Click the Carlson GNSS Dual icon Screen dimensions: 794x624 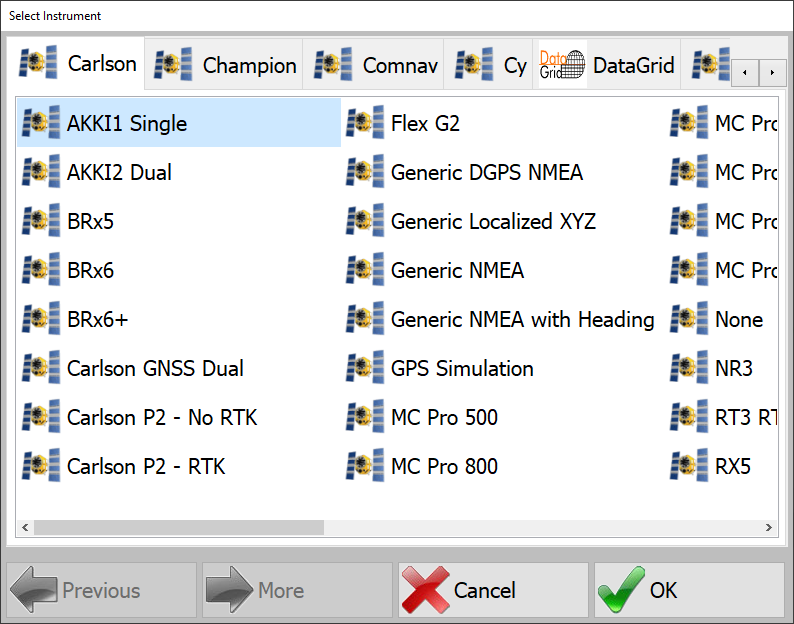(x=41, y=367)
